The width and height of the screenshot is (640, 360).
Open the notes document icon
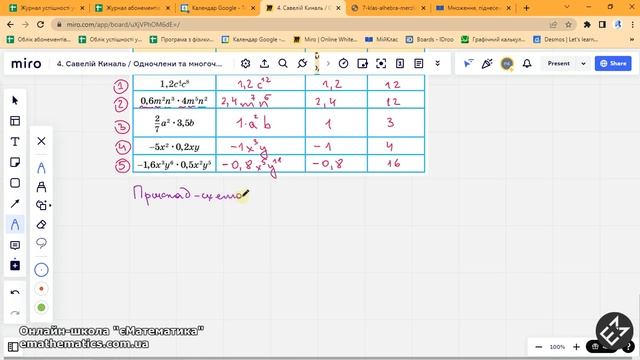point(419,63)
